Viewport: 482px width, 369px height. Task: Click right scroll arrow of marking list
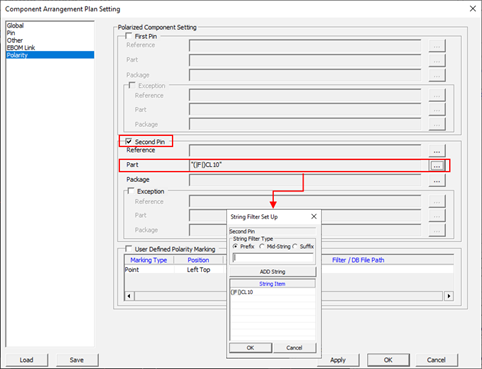449,296
